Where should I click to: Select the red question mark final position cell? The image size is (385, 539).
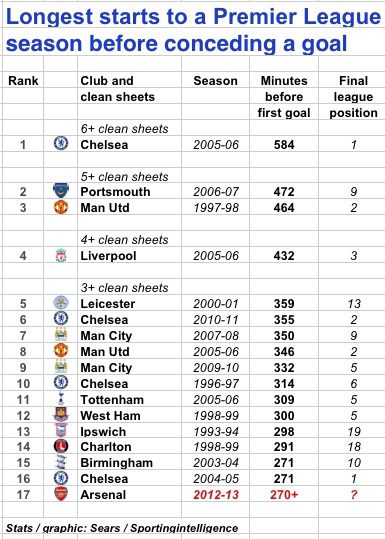click(x=353, y=494)
